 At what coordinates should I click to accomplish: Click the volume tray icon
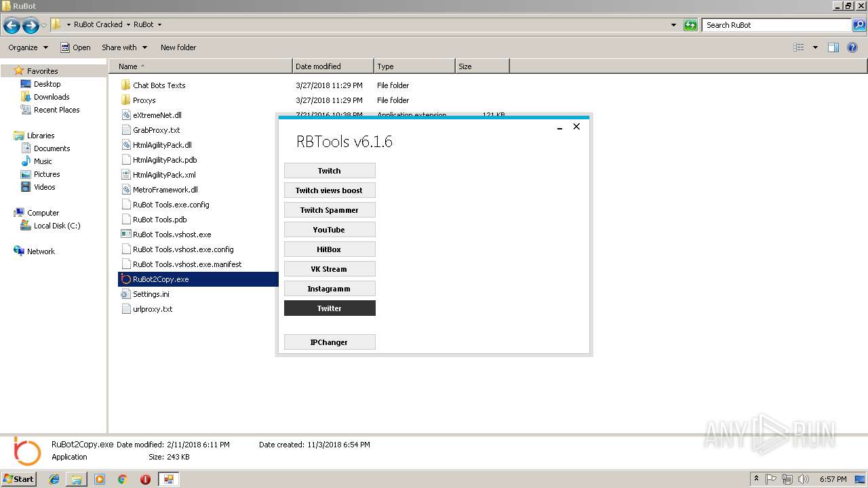804,479
